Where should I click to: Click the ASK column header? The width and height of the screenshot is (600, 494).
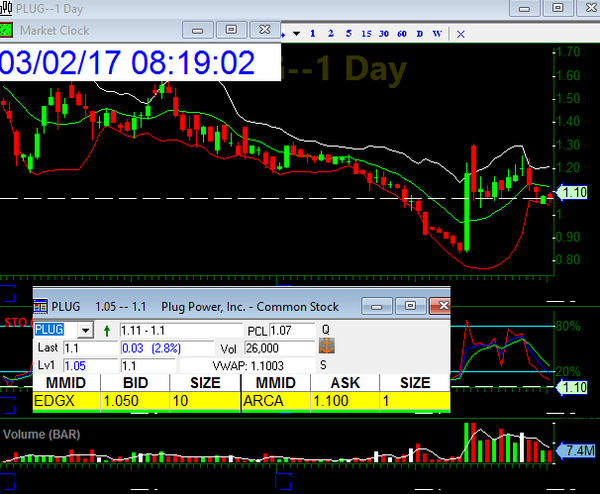(344, 383)
